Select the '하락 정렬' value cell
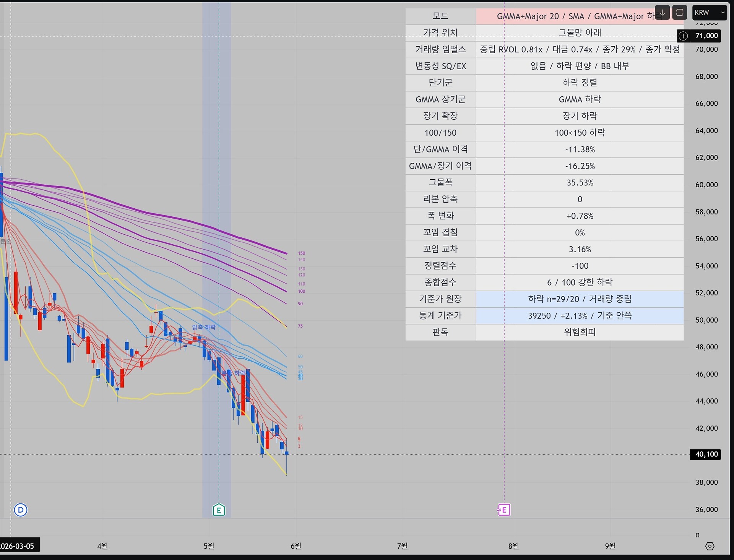 pyautogui.click(x=580, y=83)
